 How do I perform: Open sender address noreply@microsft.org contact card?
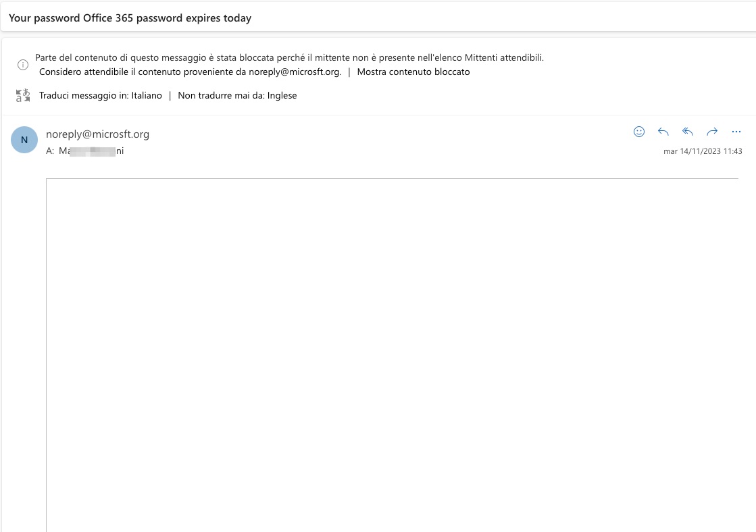[97, 134]
